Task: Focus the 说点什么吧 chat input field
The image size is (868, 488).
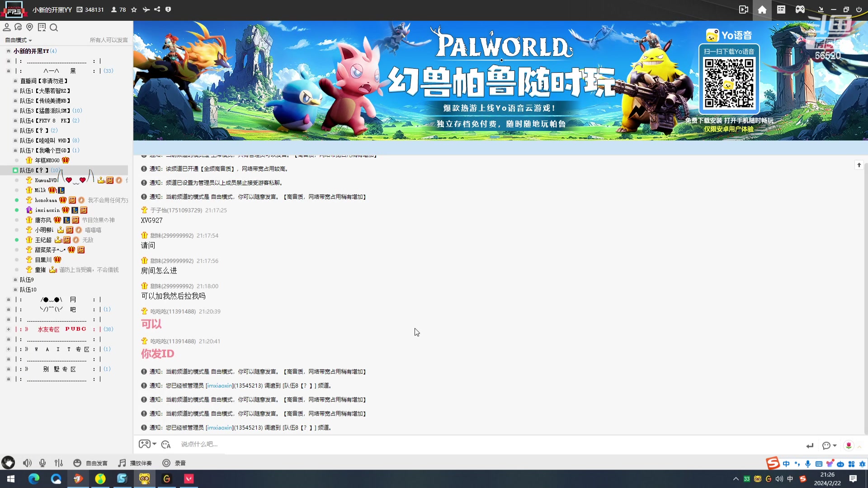Action: coord(488,444)
